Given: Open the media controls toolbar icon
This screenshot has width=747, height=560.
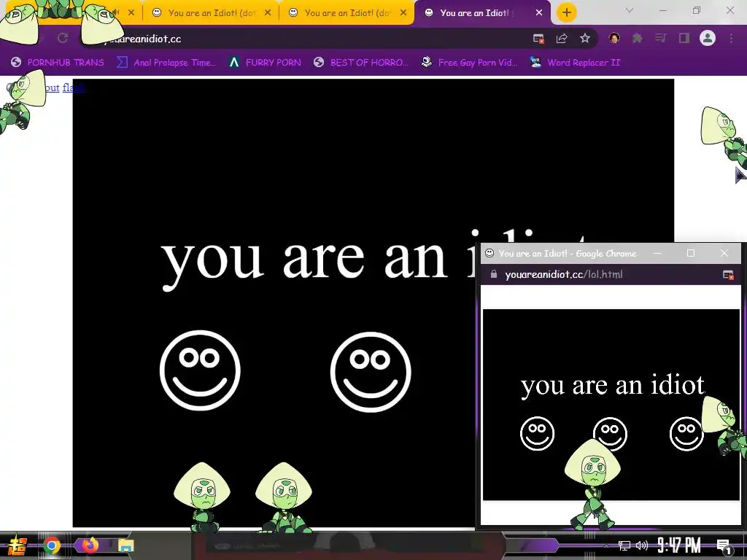Looking at the screenshot, I should [x=661, y=38].
